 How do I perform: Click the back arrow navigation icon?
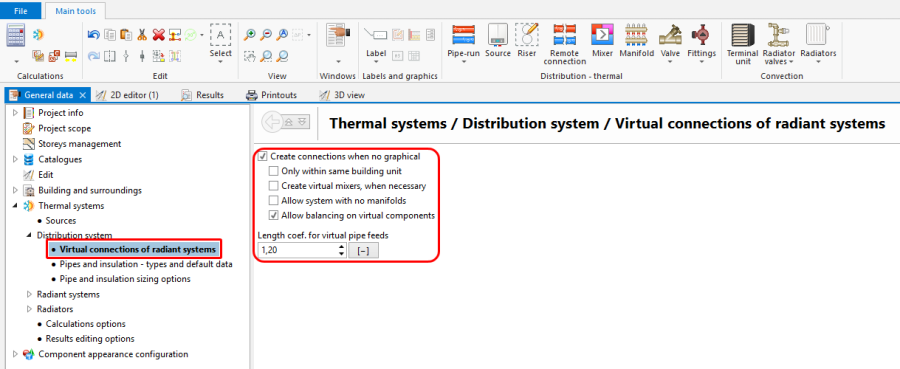(273, 122)
